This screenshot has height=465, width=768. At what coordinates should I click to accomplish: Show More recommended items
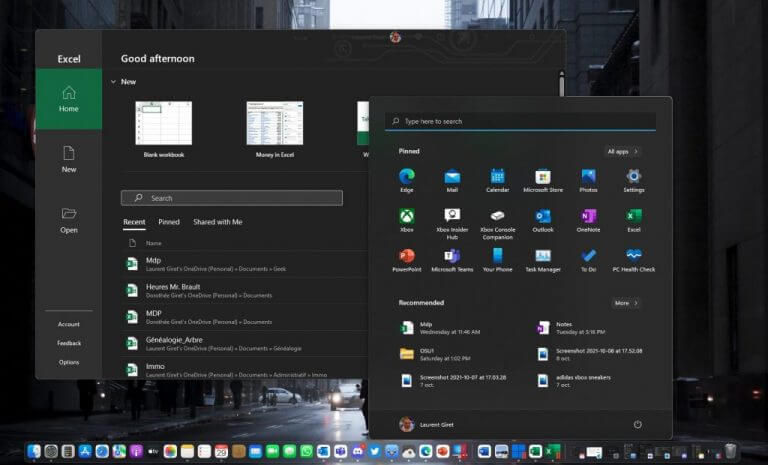point(625,303)
